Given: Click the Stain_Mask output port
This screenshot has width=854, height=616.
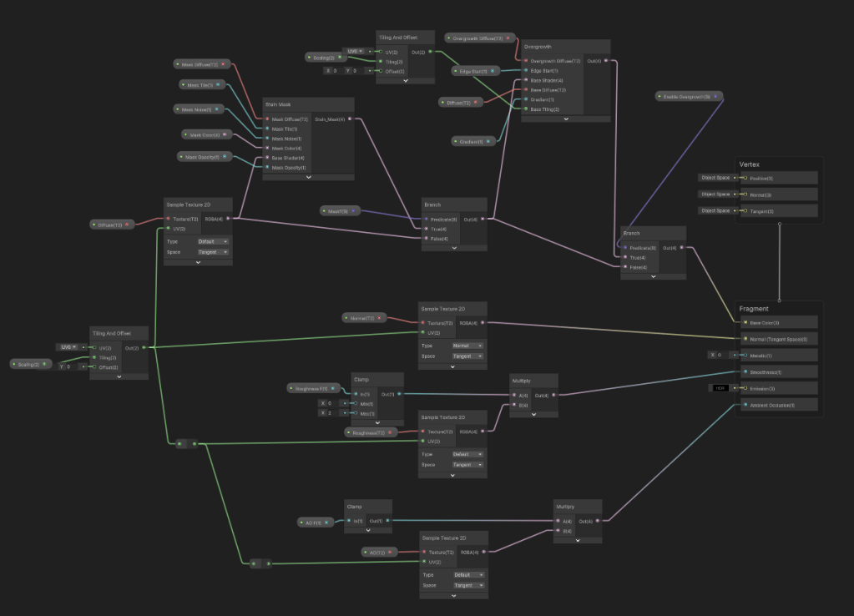Looking at the screenshot, I should click(x=351, y=119).
